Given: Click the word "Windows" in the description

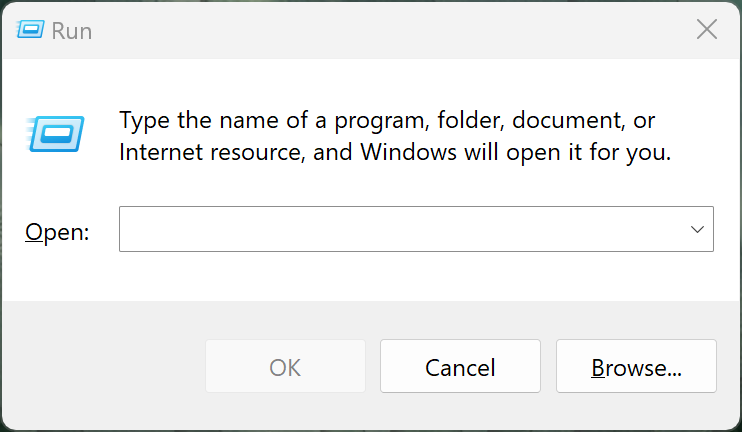Looking at the screenshot, I should 399,153.
